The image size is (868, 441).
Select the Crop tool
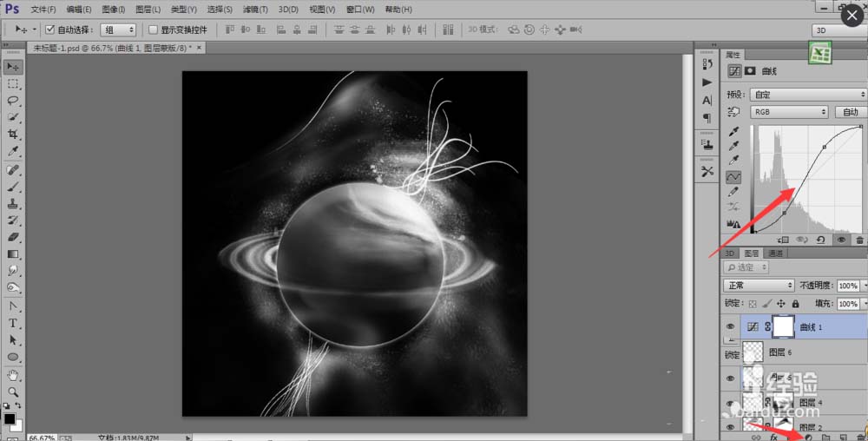pos(13,135)
